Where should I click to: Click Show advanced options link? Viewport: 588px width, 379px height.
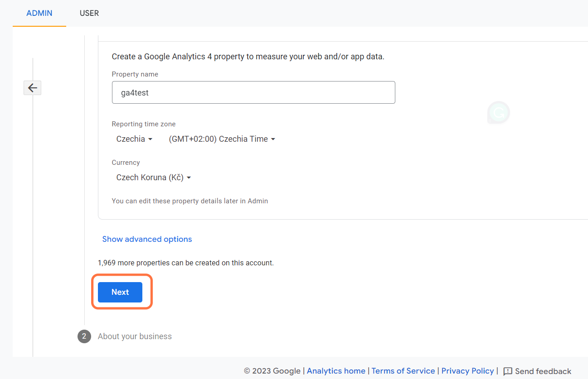tap(147, 239)
